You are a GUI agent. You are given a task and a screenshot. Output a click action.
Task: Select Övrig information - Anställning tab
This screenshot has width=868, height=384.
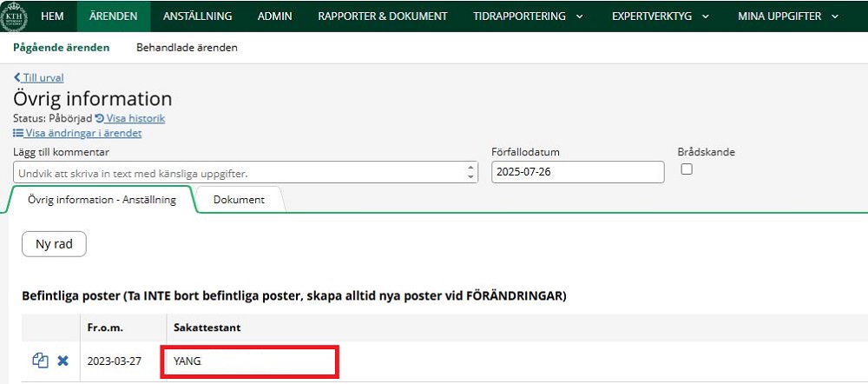[x=102, y=200]
